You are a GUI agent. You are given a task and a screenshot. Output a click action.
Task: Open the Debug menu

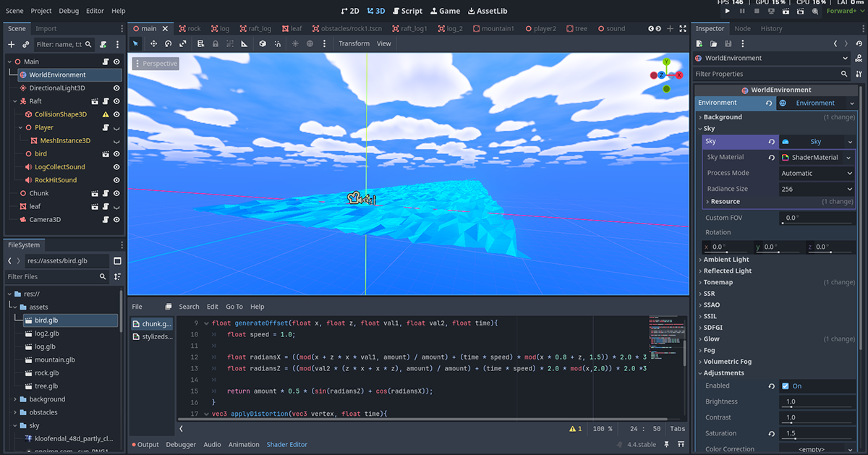coord(69,11)
